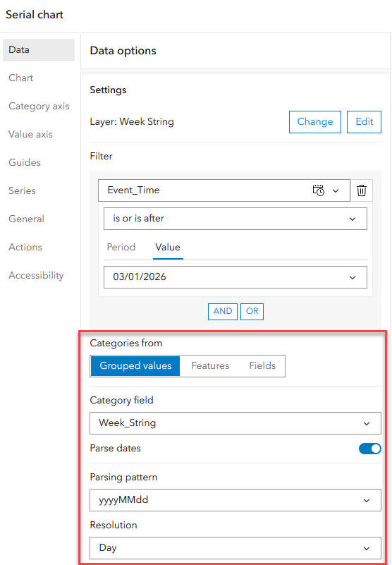The image size is (392, 565).
Task: Open the 'is or is after' operator dropdown
Action: tap(235, 219)
